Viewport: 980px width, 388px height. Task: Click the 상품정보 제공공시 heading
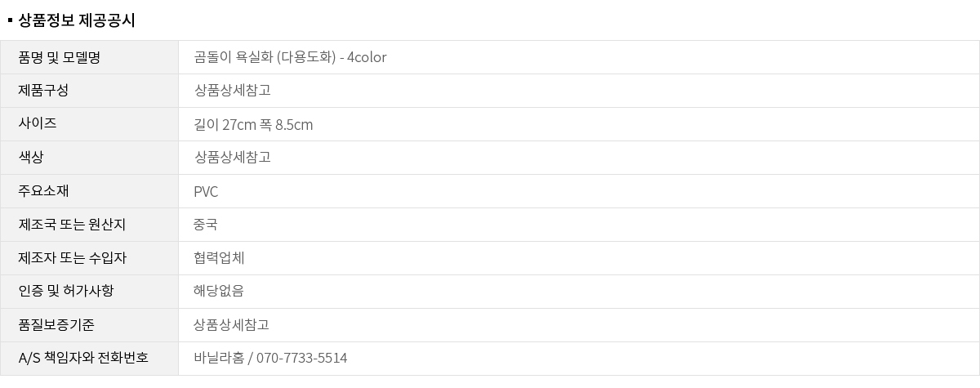76,20
